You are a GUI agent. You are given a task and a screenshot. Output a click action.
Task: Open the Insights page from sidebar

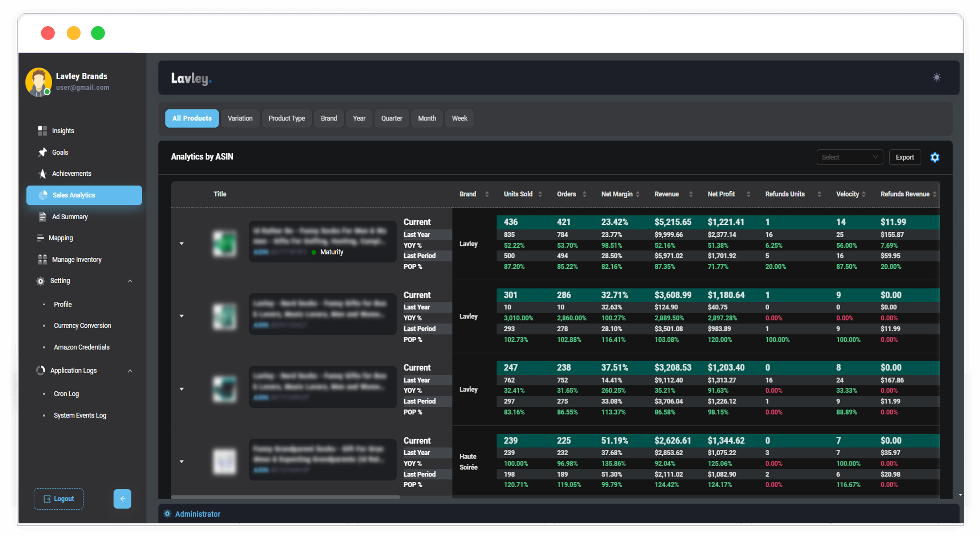point(63,131)
